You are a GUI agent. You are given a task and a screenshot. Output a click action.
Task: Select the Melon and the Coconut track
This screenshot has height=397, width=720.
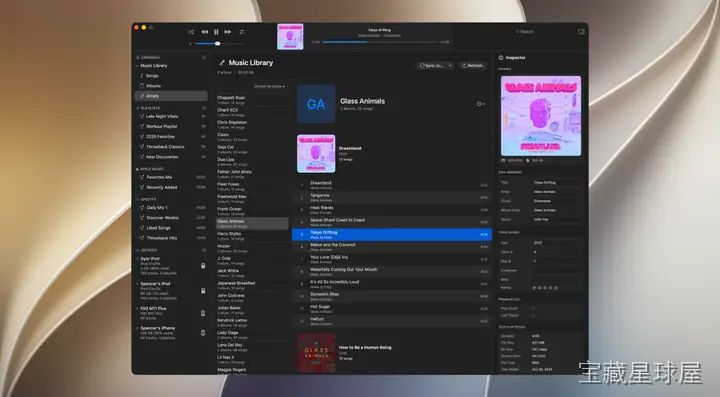click(392, 247)
